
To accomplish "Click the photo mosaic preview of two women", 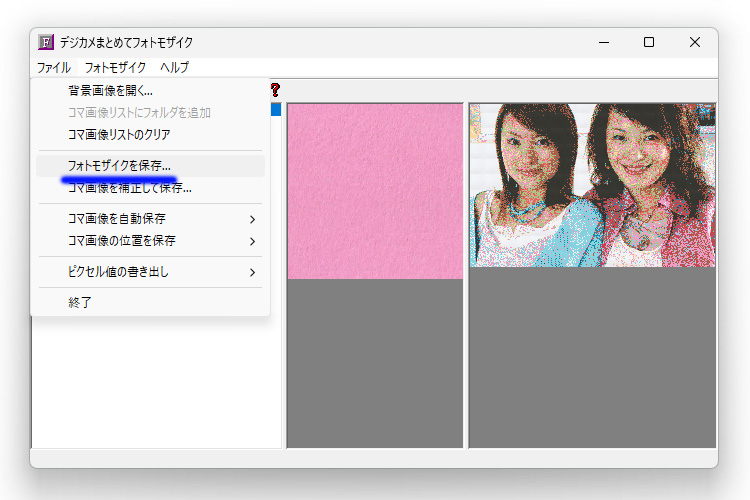I will pyautogui.click(x=592, y=185).
